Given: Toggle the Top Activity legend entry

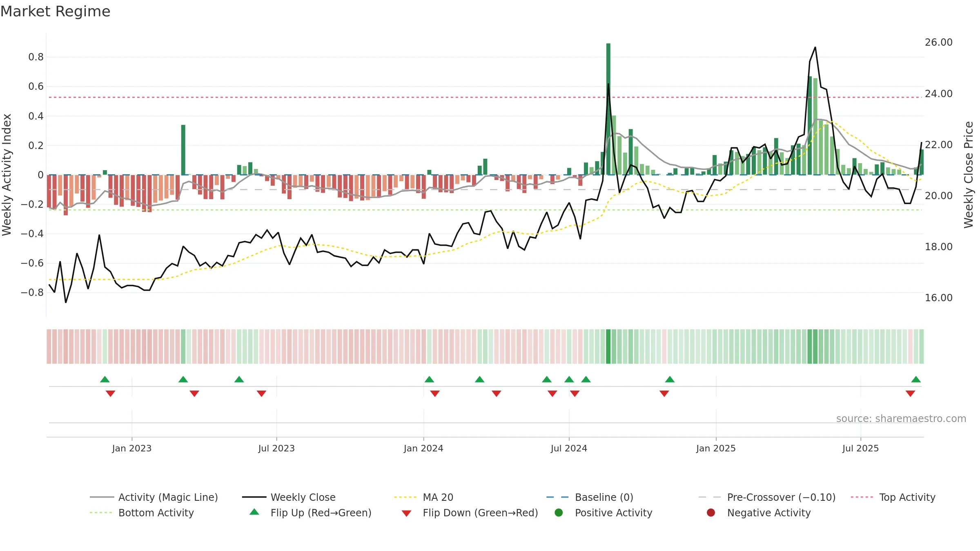Looking at the screenshot, I should click(x=893, y=497).
